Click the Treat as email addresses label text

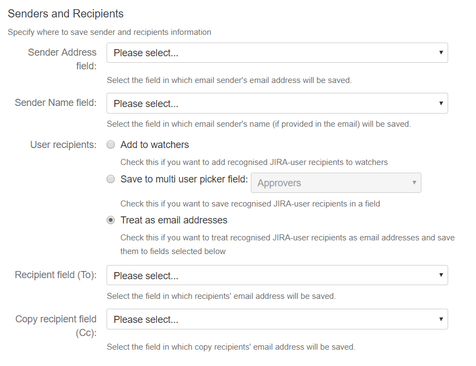(x=174, y=220)
